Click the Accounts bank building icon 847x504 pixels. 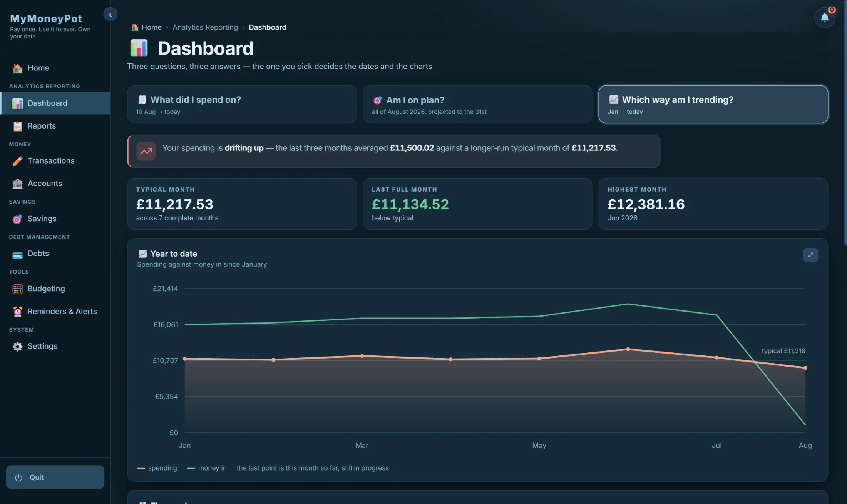pyautogui.click(x=17, y=184)
